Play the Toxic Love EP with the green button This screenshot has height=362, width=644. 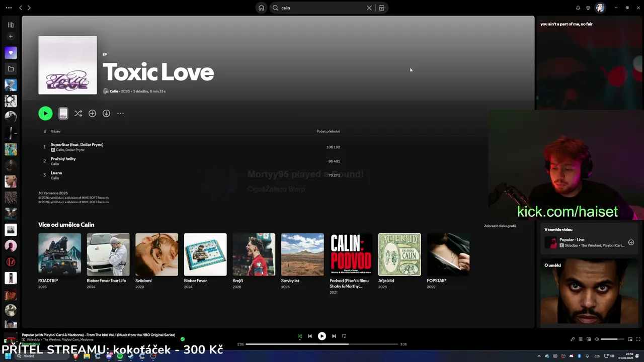coord(45,114)
